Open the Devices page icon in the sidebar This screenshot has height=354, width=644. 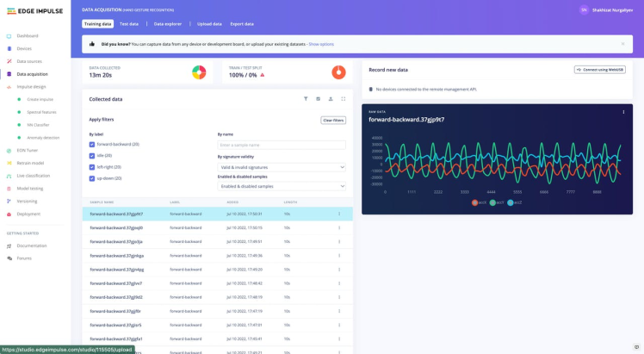[x=9, y=48]
